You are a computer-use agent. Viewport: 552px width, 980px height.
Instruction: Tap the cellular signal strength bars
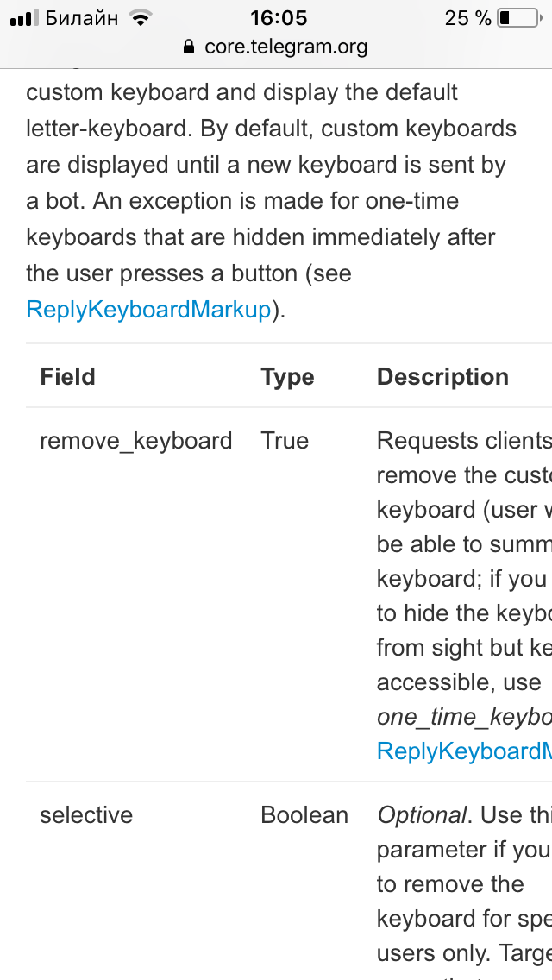pos(24,19)
